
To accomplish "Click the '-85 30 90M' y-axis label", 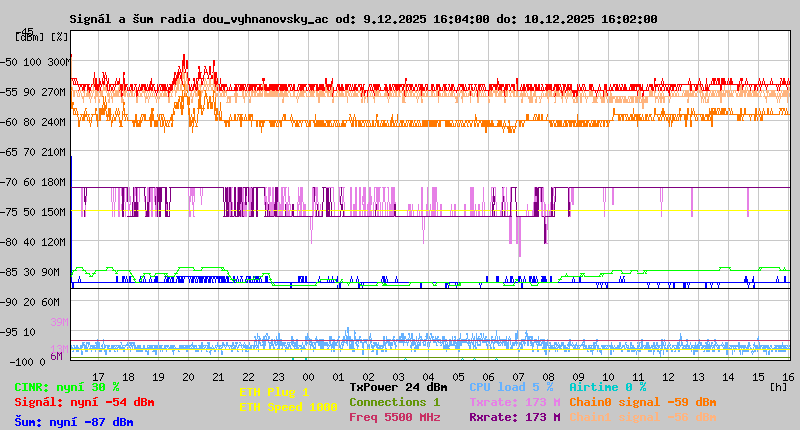I will point(31,272).
